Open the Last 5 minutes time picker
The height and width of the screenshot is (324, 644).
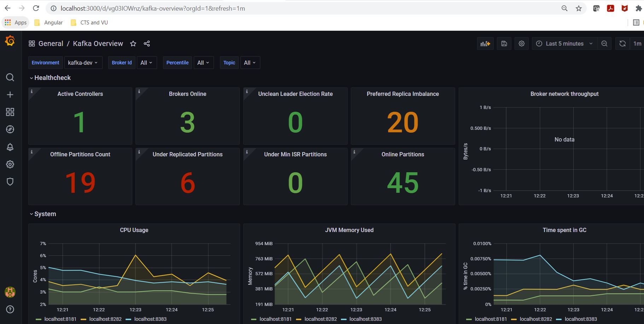tap(564, 43)
